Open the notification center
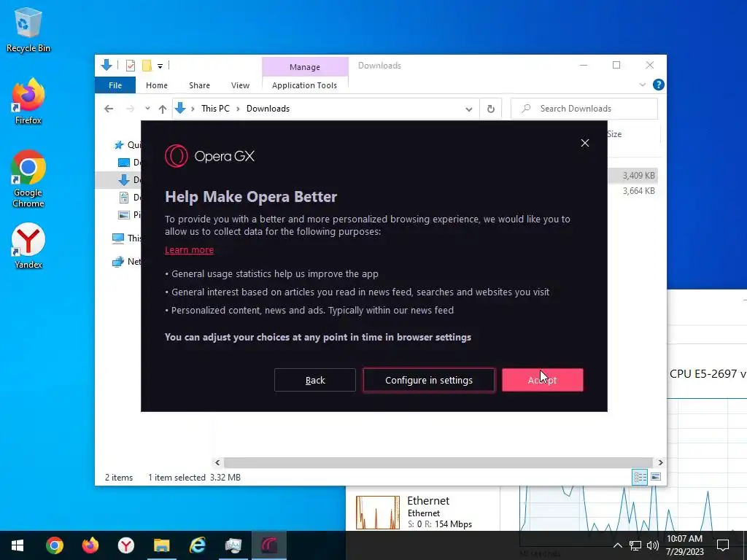This screenshot has width=747, height=560. click(723, 545)
